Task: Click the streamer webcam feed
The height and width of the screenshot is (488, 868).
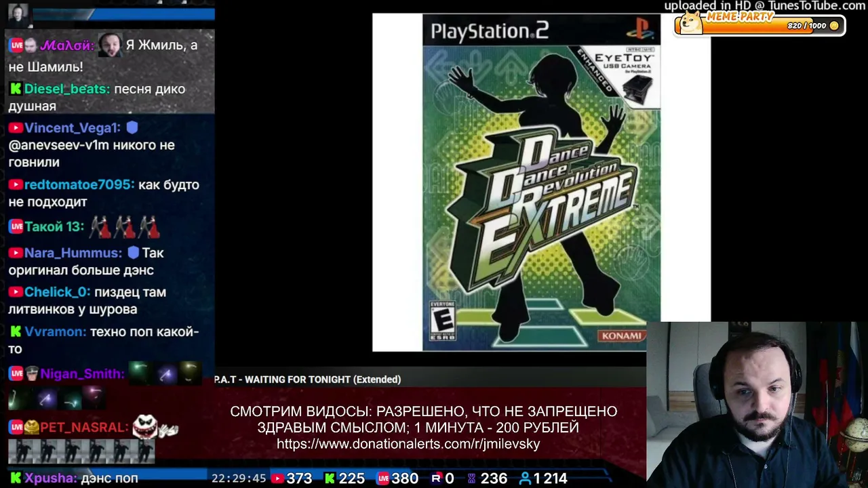Action: point(757,405)
